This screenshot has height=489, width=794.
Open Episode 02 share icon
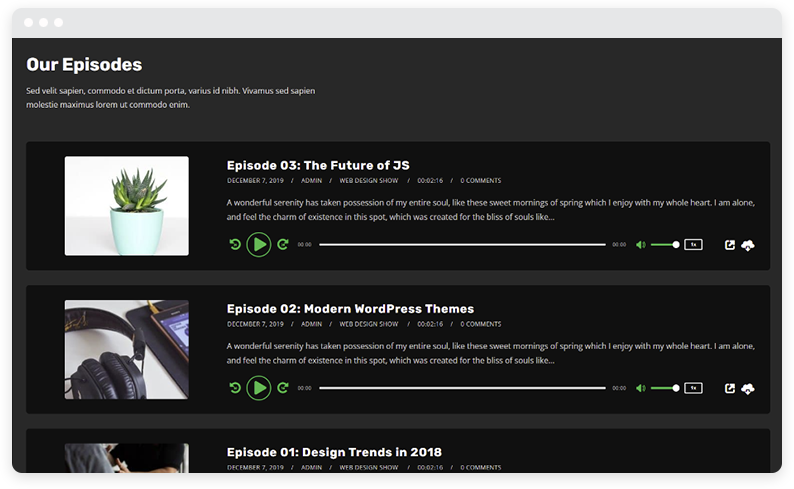coord(730,388)
